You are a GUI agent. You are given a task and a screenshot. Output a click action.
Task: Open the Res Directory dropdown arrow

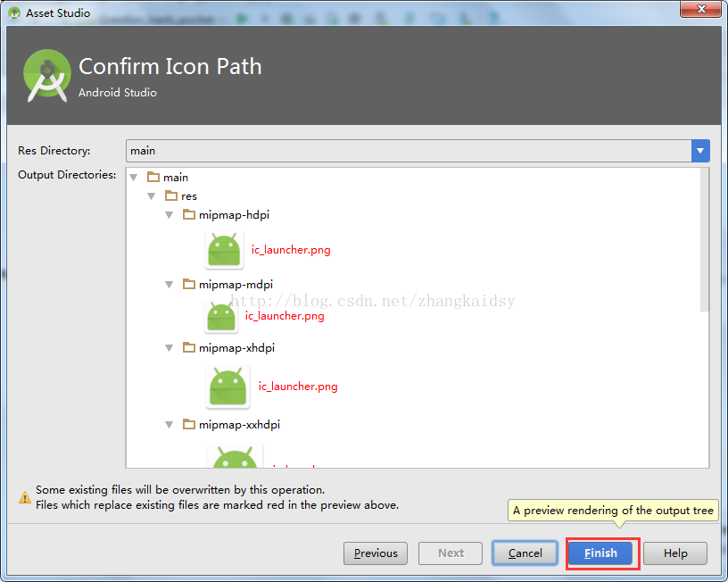(x=700, y=151)
